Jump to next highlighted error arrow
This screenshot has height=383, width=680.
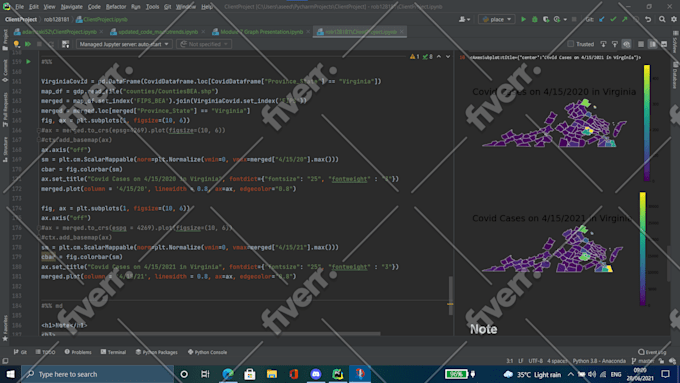[448, 57]
